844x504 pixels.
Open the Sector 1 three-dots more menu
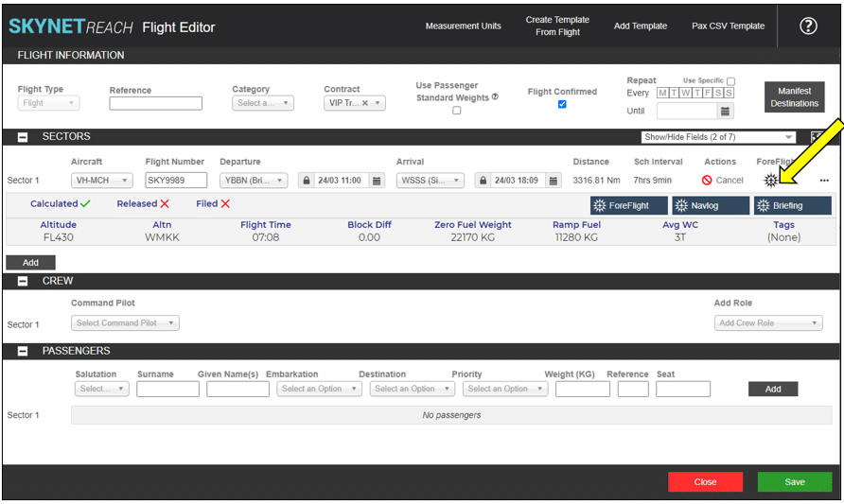824,181
